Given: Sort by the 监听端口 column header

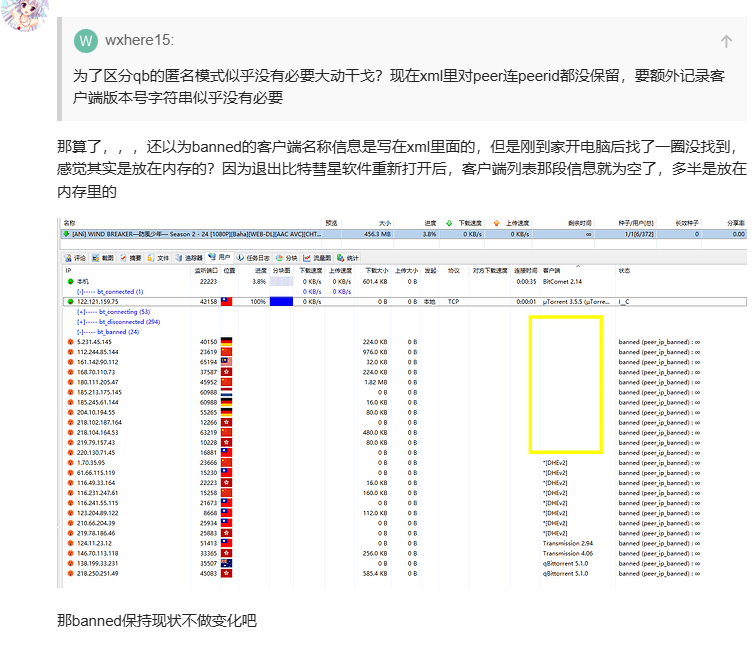Looking at the screenshot, I should pos(205,270).
